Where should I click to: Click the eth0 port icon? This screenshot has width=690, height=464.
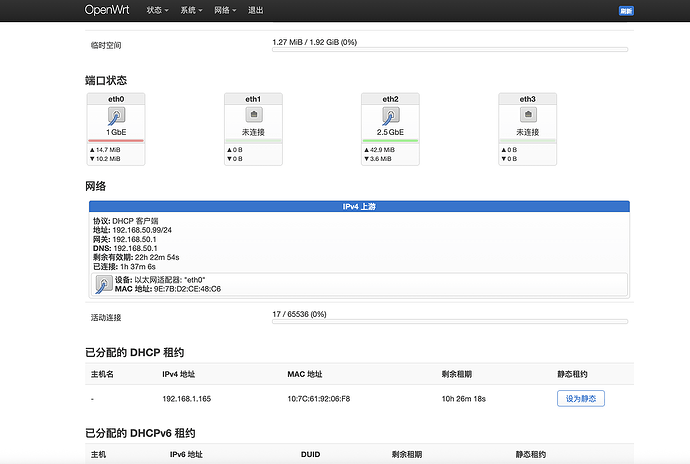click(x=115, y=116)
